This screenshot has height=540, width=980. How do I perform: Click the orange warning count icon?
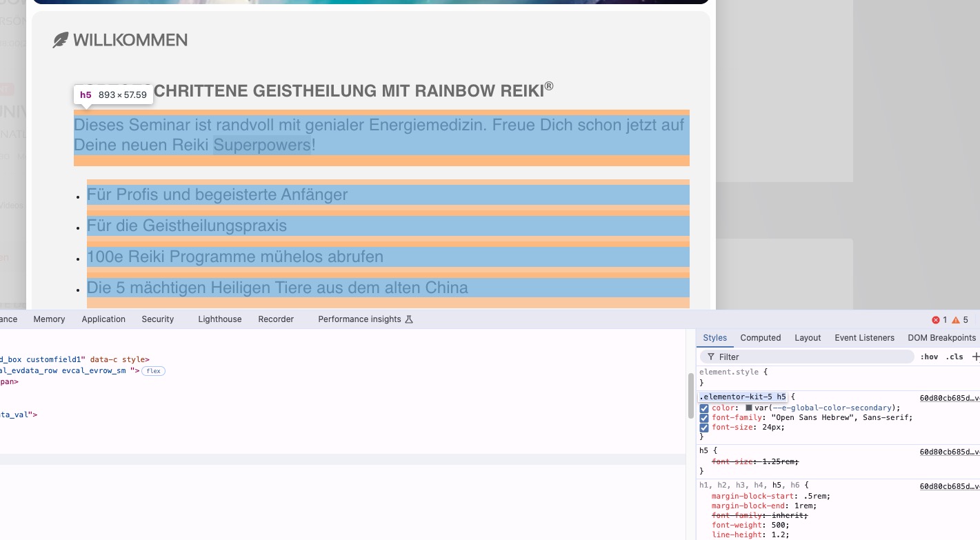click(956, 320)
